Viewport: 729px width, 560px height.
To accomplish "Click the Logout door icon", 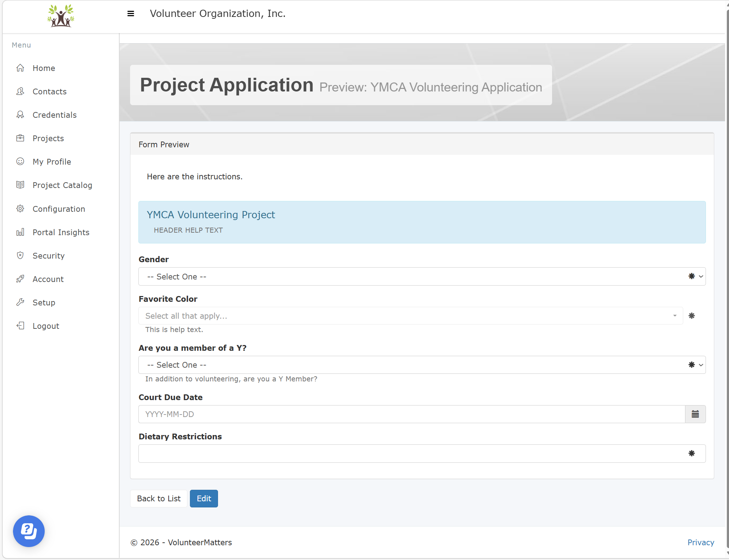I will pos(20,326).
